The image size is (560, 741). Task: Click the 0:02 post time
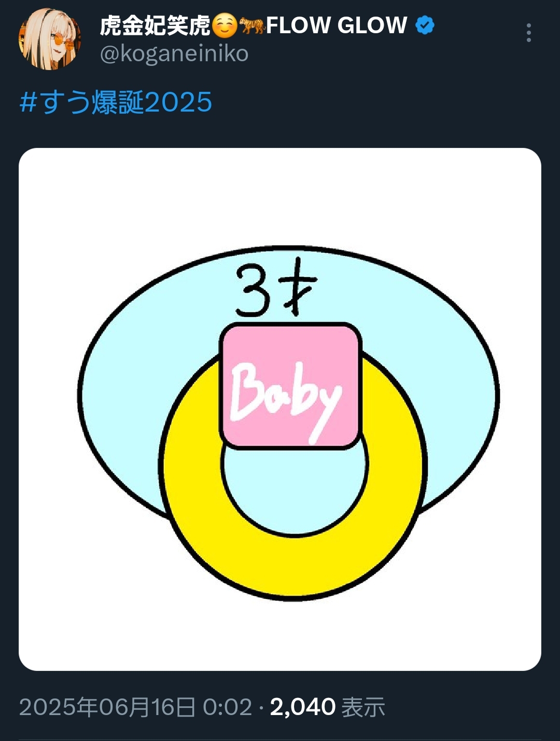(227, 707)
